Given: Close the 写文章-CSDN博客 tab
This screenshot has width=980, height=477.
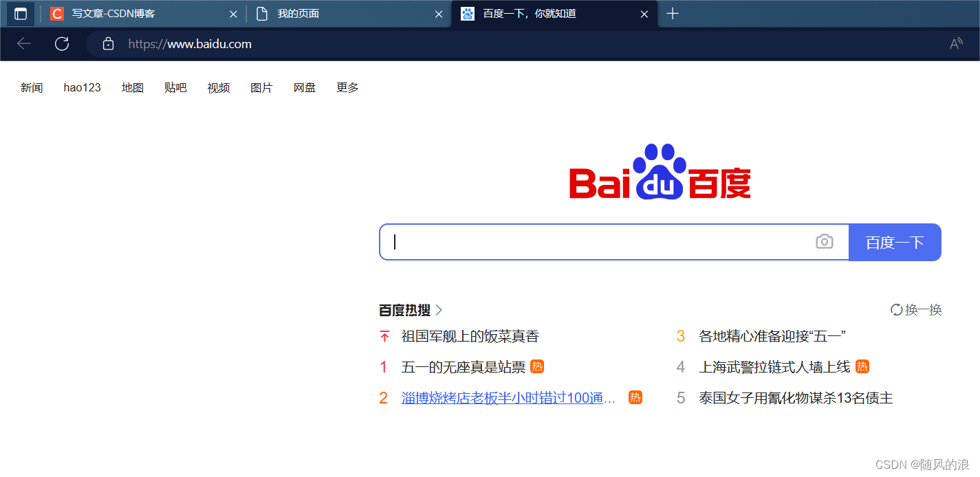Looking at the screenshot, I should point(233,14).
